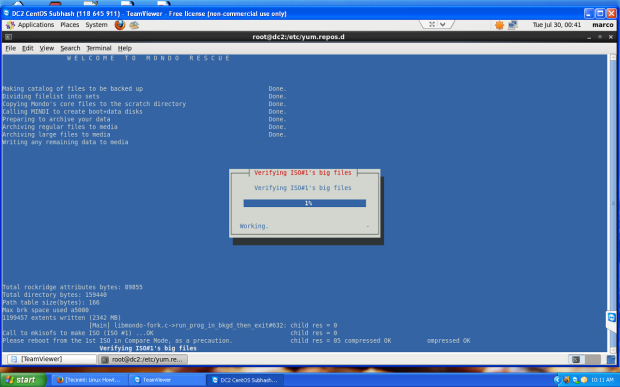Click 'Archiving large files to media' line
This screenshot has height=387, width=620.
56,134
